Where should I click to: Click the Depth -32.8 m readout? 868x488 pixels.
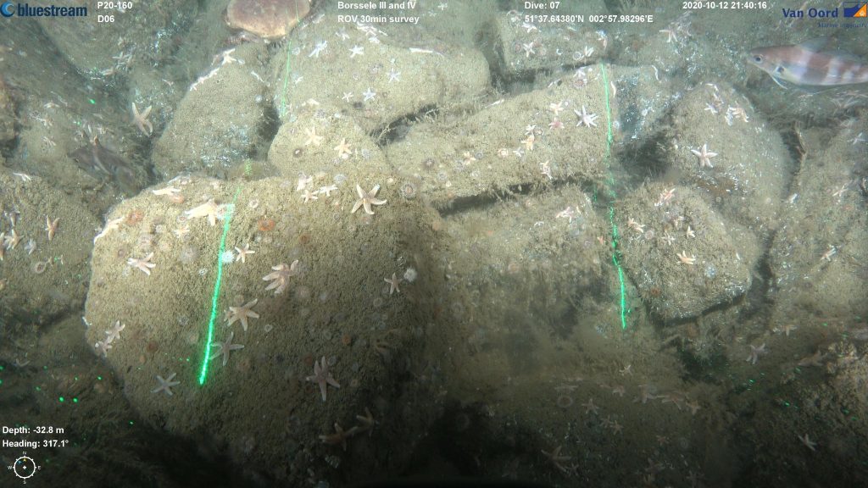coord(33,430)
